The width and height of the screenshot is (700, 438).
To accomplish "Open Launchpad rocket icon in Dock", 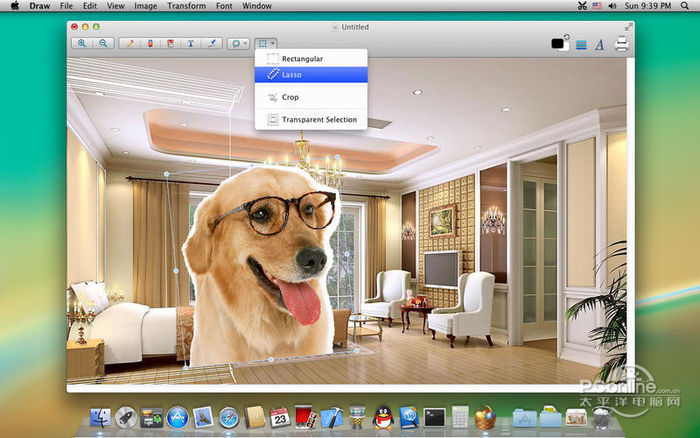I will [x=126, y=418].
